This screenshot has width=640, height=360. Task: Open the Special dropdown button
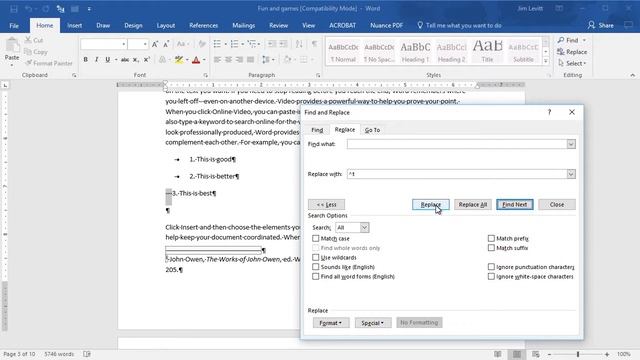pyautogui.click(x=373, y=323)
